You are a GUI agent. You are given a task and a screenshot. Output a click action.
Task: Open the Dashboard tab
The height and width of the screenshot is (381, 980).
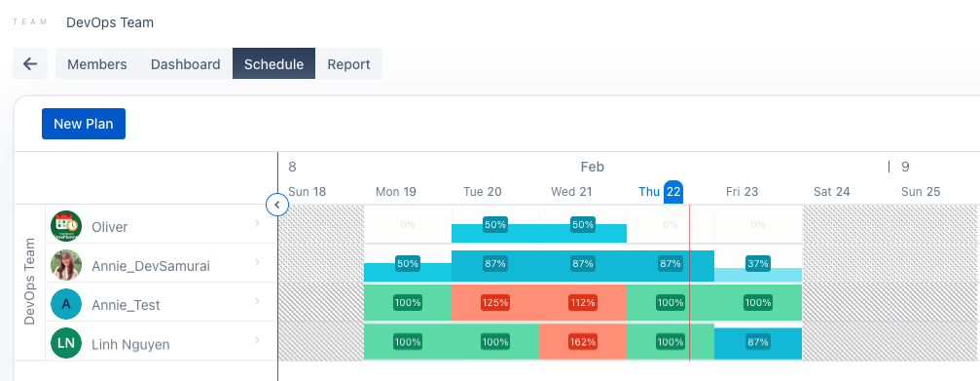pos(186,63)
